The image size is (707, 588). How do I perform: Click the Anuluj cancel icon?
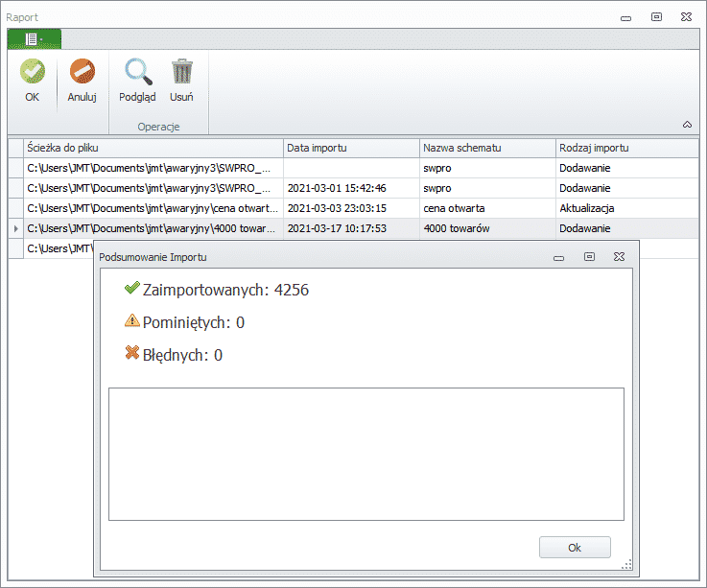click(x=82, y=71)
